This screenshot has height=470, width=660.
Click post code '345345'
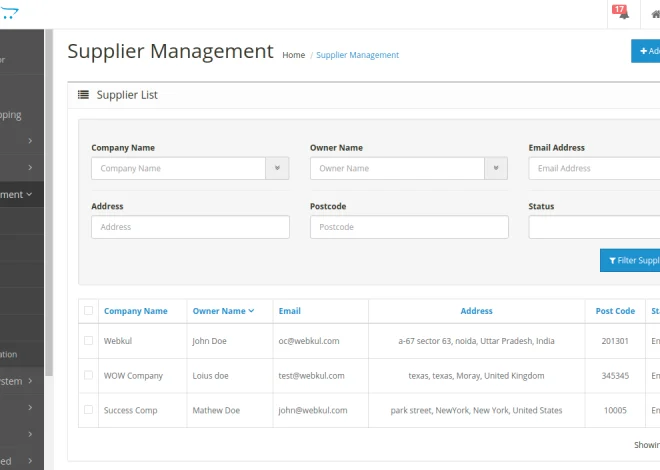[615, 375]
